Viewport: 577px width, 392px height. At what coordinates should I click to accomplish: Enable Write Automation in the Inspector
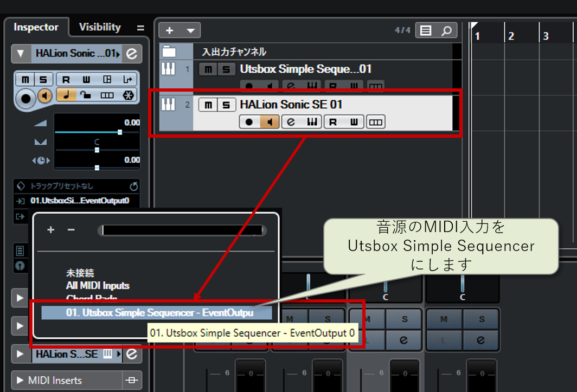point(86,80)
